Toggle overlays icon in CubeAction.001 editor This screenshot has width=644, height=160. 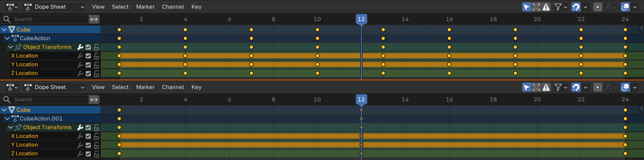click(625, 87)
